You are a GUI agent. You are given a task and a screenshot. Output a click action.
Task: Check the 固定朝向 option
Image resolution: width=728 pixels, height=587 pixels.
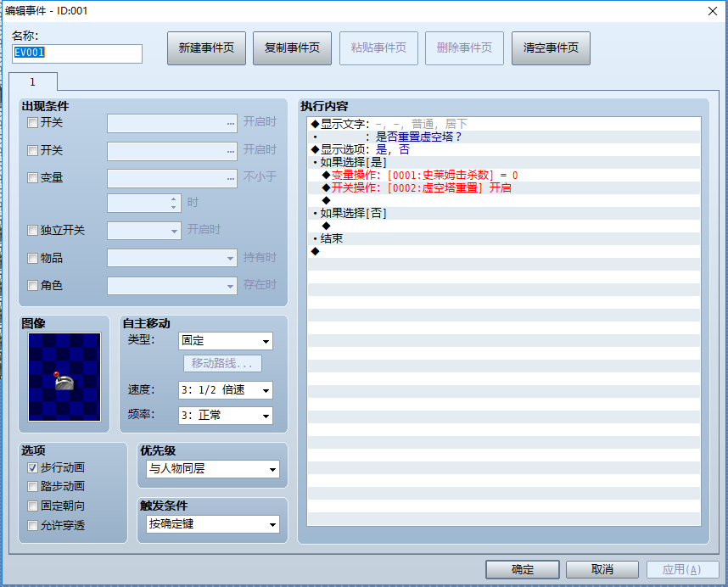point(32,506)
